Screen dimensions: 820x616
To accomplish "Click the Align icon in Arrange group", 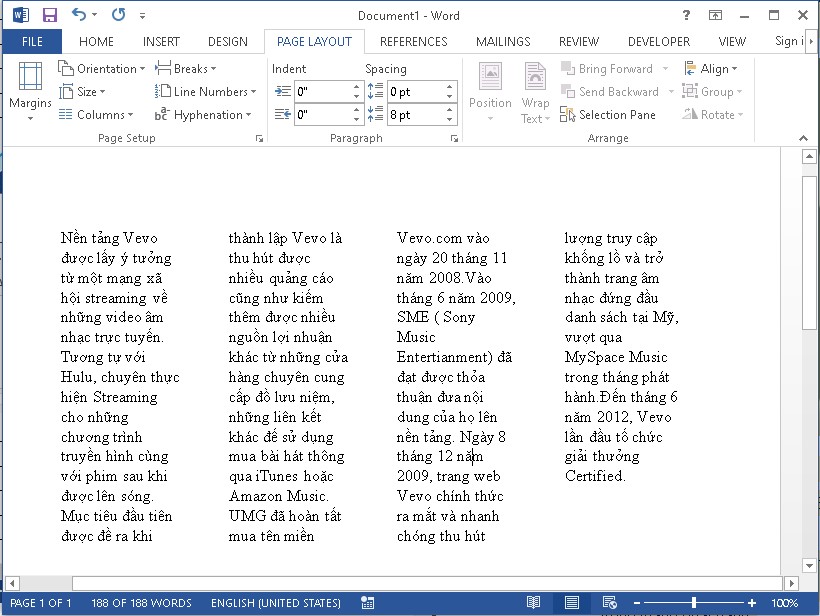I will (x=712, y=68).
